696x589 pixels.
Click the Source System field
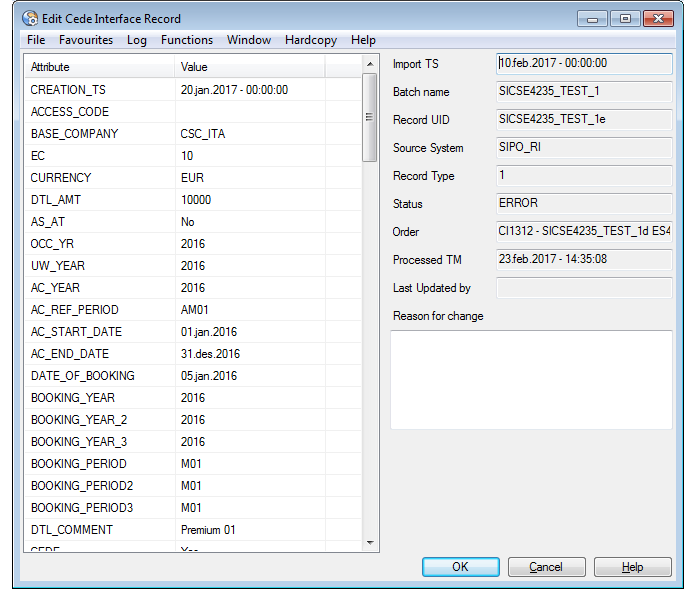pos(584,147)
